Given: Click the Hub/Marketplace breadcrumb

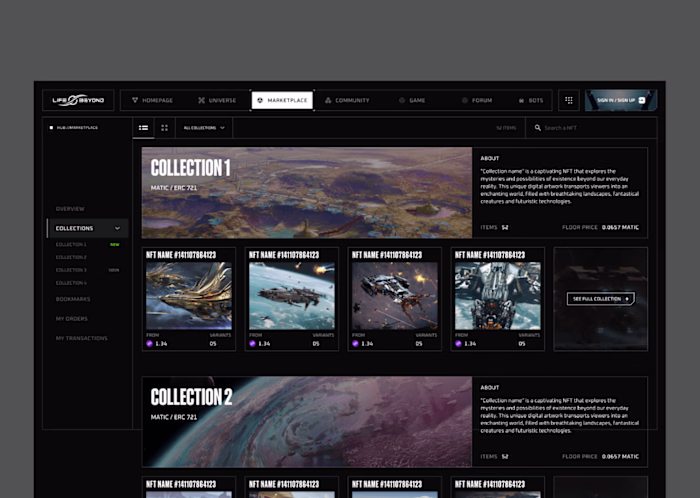Looking at the screenshot, I should (x=74, y=128).
